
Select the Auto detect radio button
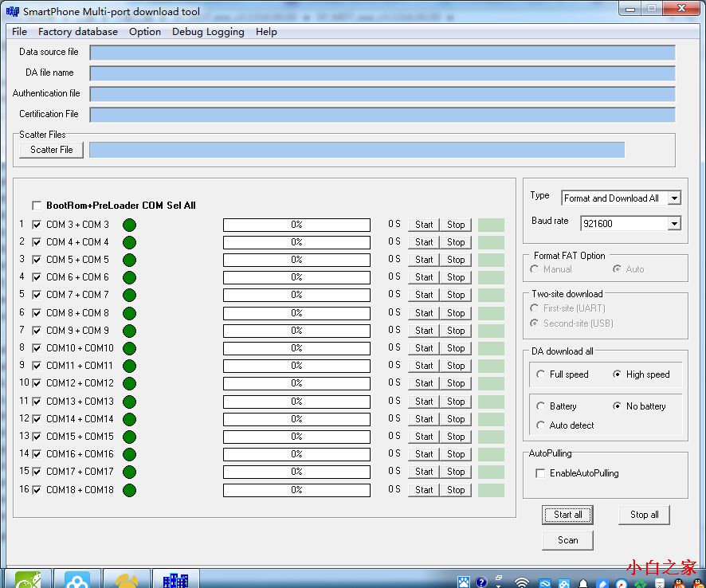click(x=541, y=425)
